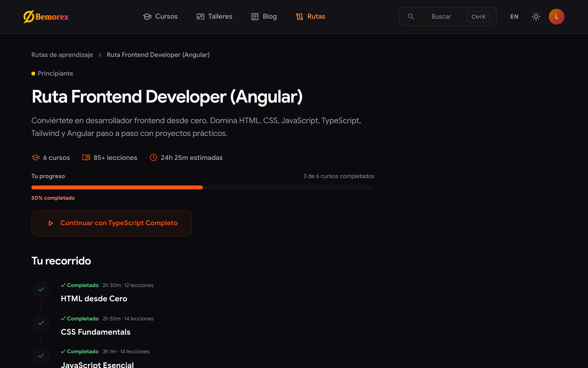
Task: Click the clock icon beside 24h 25m estimadas
Action: (153, 158)
